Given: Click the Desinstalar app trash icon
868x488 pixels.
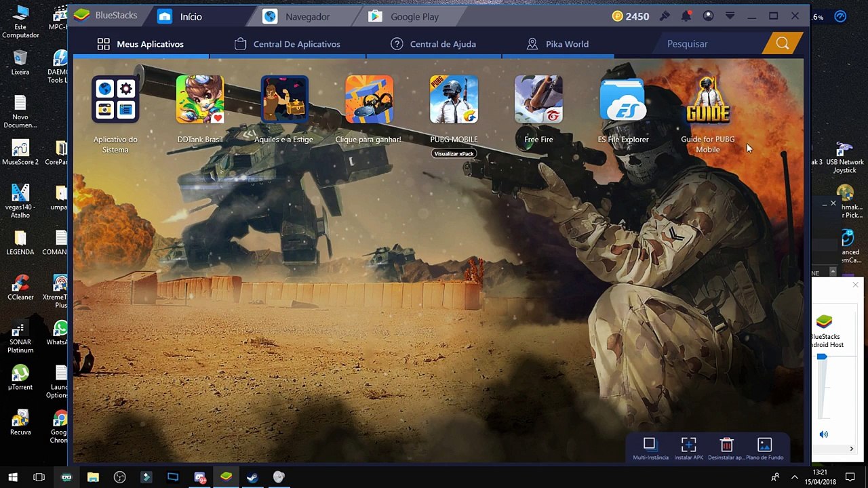Looking at the screenshot, I should (x=726, y=447).
